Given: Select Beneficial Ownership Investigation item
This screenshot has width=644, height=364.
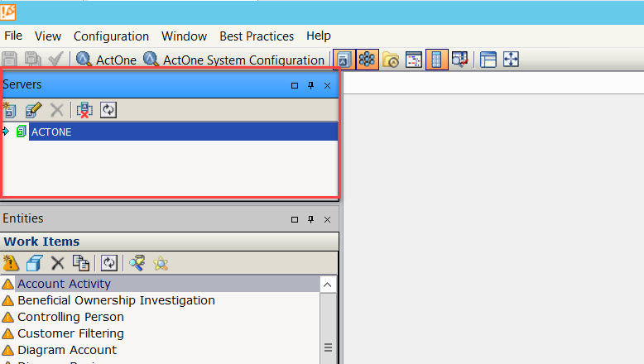Looking at the screenshot, I should [161, 300].
